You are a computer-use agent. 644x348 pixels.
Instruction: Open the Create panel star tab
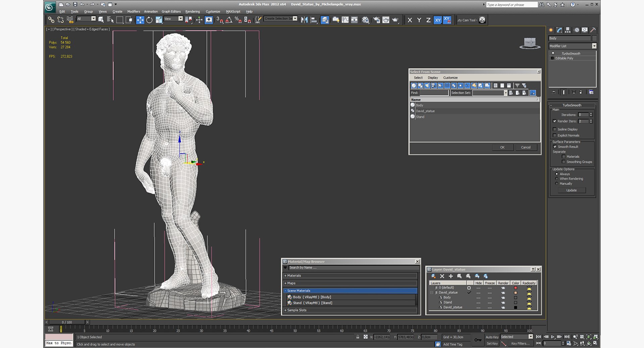551,30
